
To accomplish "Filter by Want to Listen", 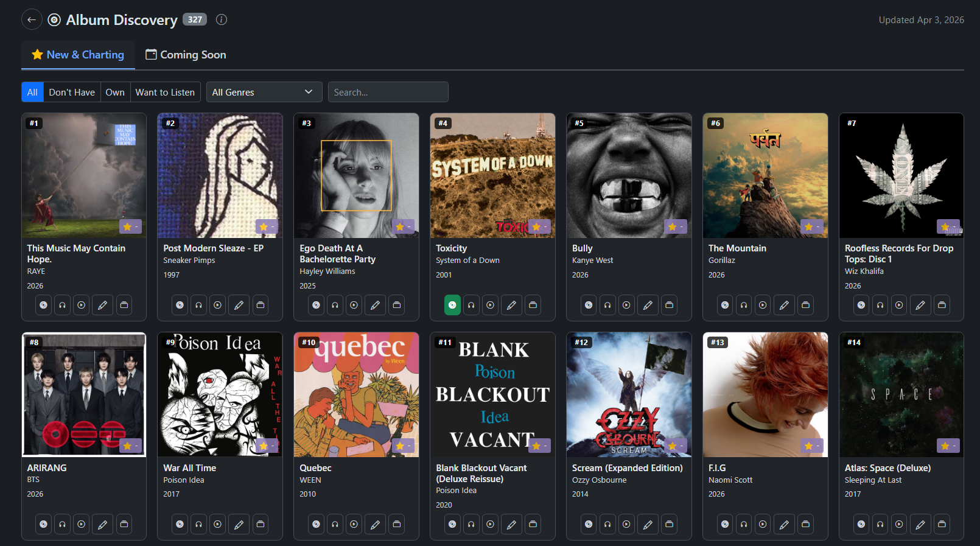I will (x=165, y=92).
